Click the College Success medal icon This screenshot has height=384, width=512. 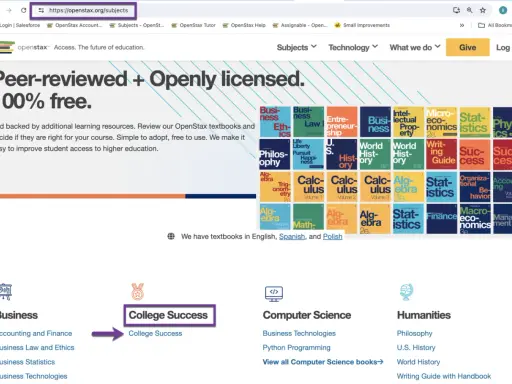(x=137, y=291)
